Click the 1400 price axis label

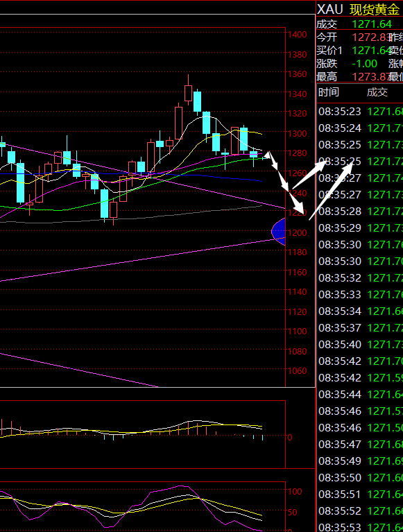coord(297,34)
